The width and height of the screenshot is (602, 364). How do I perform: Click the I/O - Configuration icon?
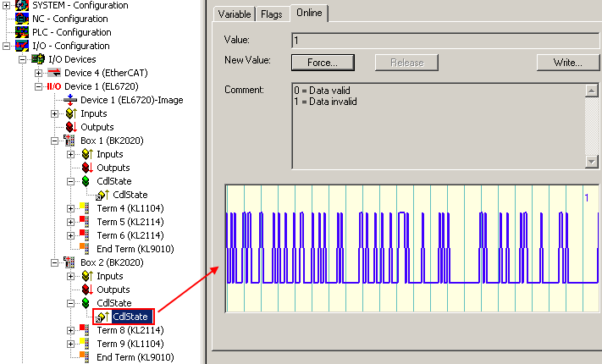click(22, 46)
